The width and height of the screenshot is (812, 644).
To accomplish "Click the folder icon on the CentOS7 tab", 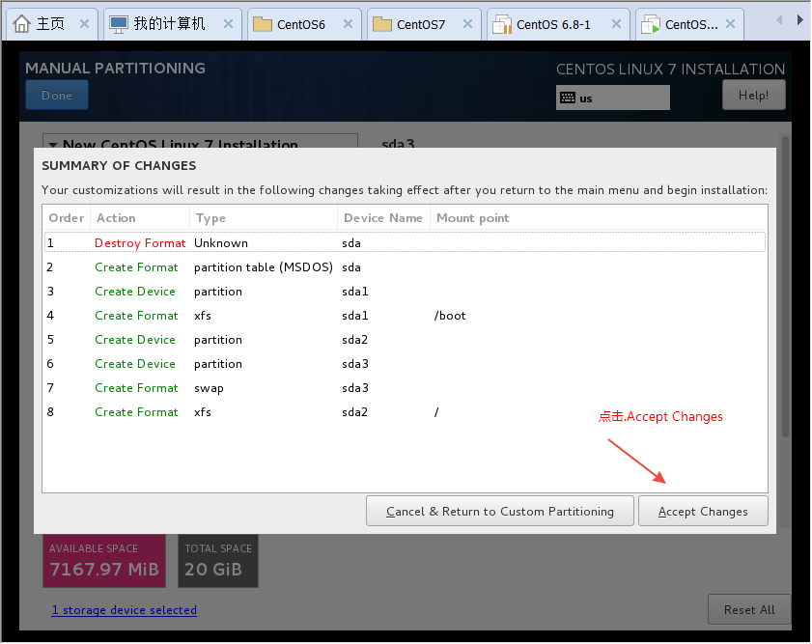I will coord(382,24).
